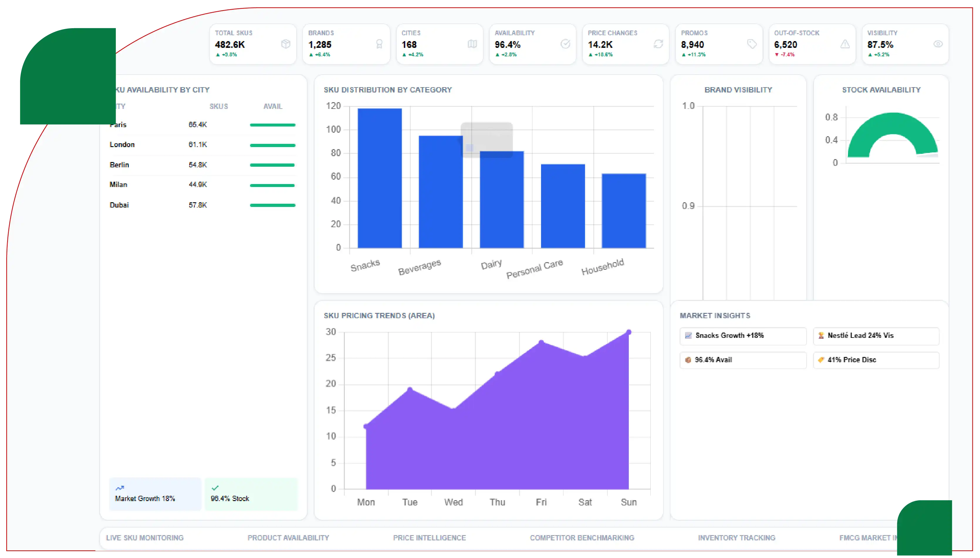Click the tag icon in Promos card

(x=752, y=44)
